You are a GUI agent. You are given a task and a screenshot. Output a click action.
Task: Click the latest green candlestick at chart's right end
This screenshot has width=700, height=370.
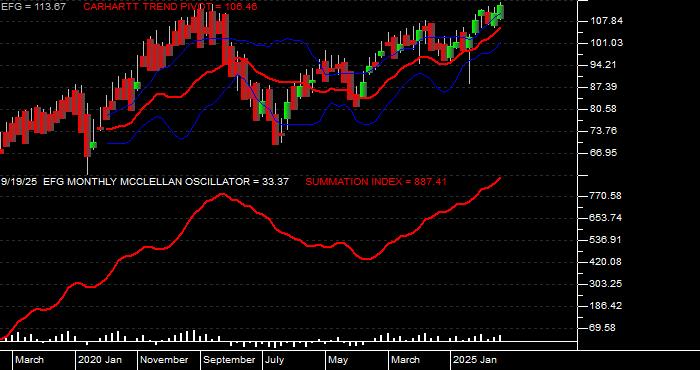pos(501,12)
